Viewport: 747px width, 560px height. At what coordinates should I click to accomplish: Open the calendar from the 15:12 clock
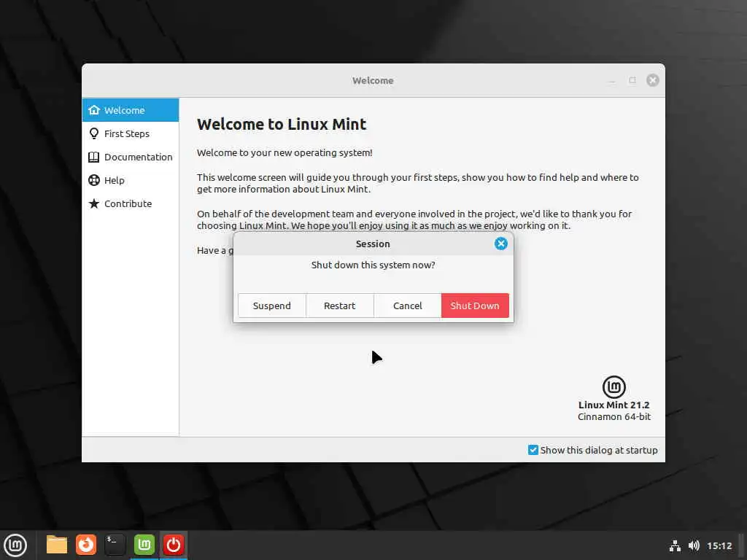pos(719,545)
